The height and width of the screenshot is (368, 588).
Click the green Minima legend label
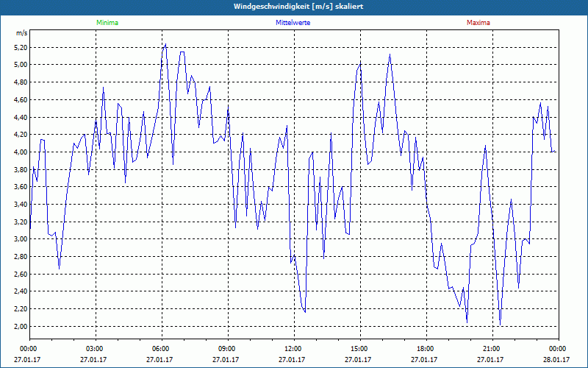tap(107, 23)
